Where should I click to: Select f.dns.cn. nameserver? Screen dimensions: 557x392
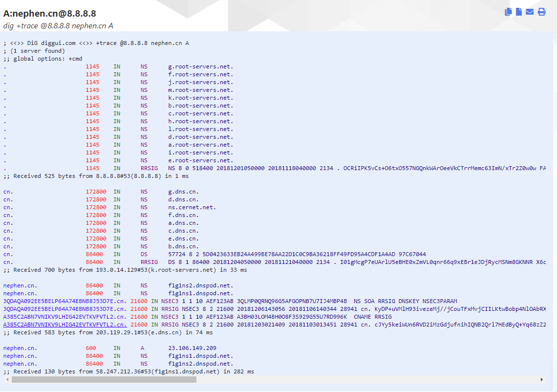pyautogui.click(x=183, y=215)
